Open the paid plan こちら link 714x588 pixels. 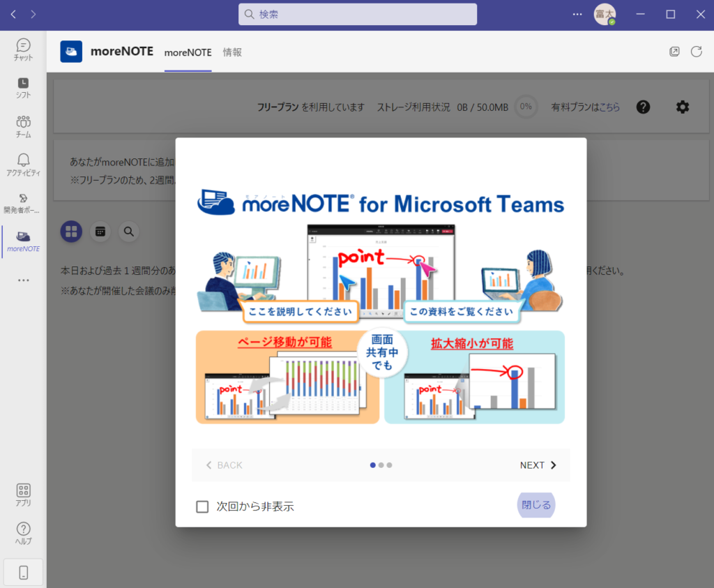[609, 107]
